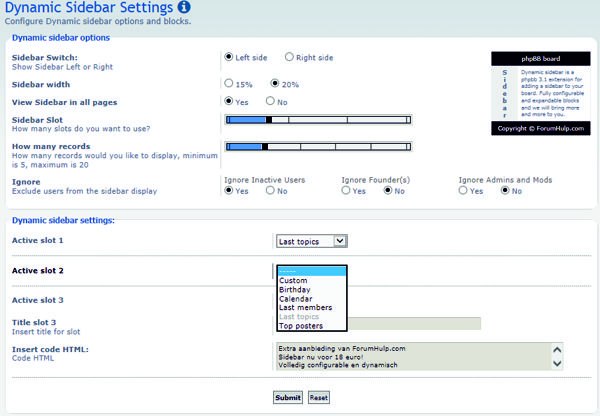
Task: Pick Calendar from the slot 2 list
Action: tap(295, 299)
